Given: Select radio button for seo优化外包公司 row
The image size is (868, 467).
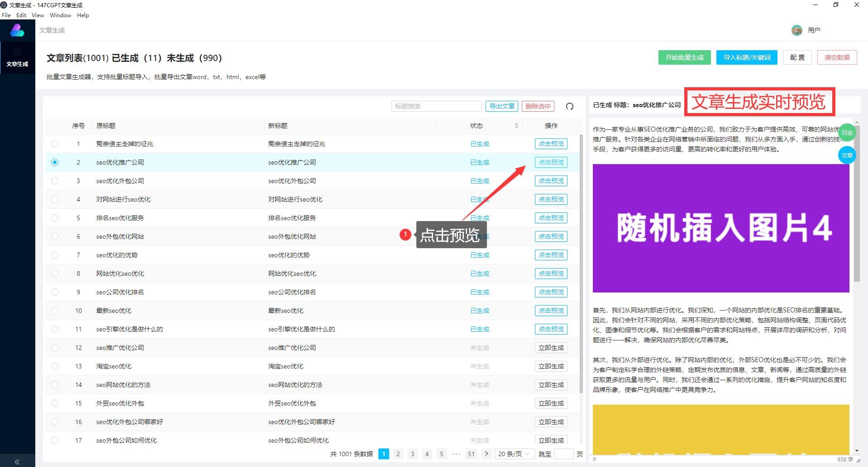Looking at the screenshot, I should pyautogui.click(x=55, y=181).
